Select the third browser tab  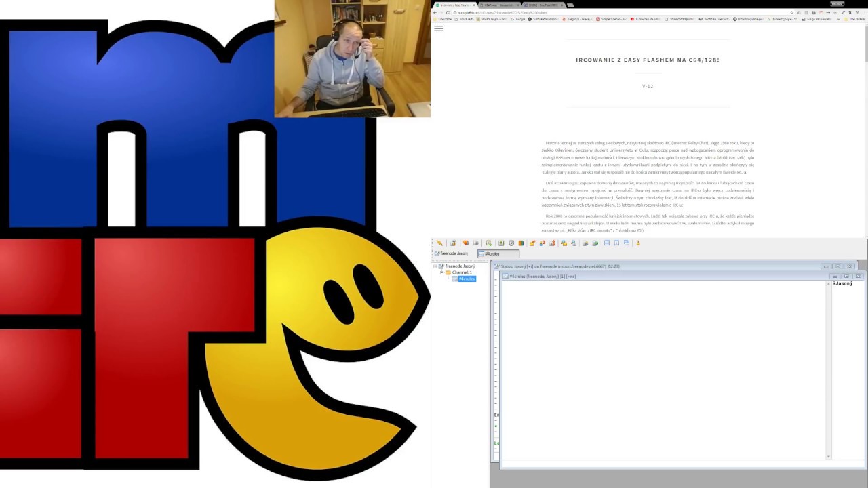(542, 5)
